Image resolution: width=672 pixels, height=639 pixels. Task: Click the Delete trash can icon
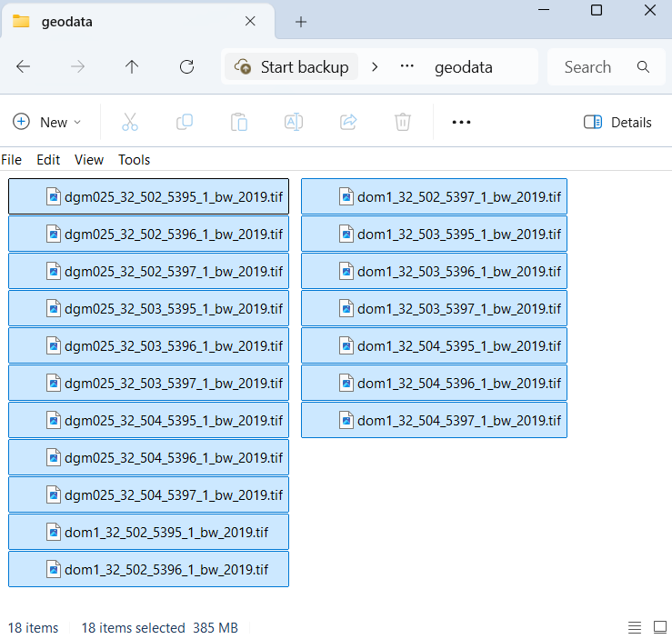pyautogui.click(x=403, y=122)
